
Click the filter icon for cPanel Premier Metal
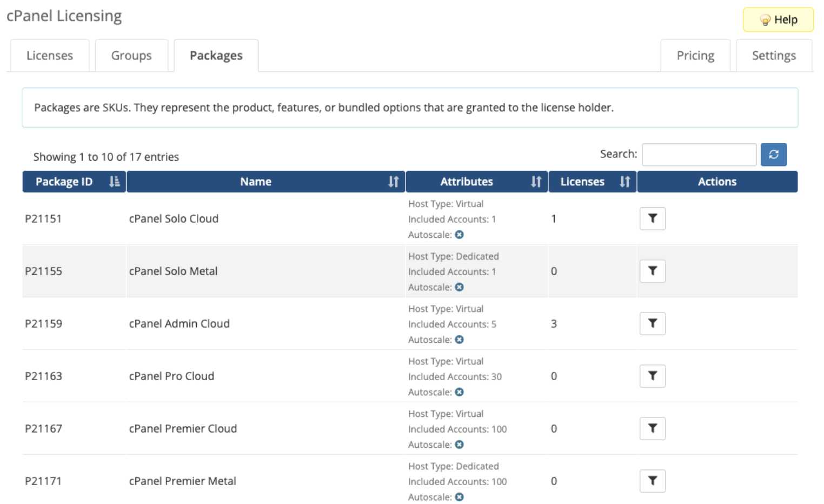coord(653,481)
